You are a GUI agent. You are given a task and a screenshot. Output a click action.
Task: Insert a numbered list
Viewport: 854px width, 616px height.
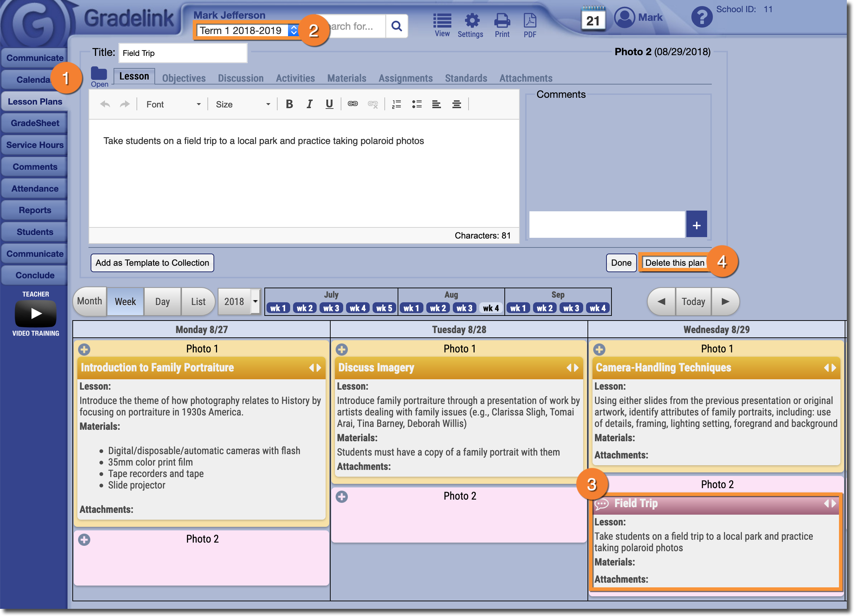[x=397, y=104]
